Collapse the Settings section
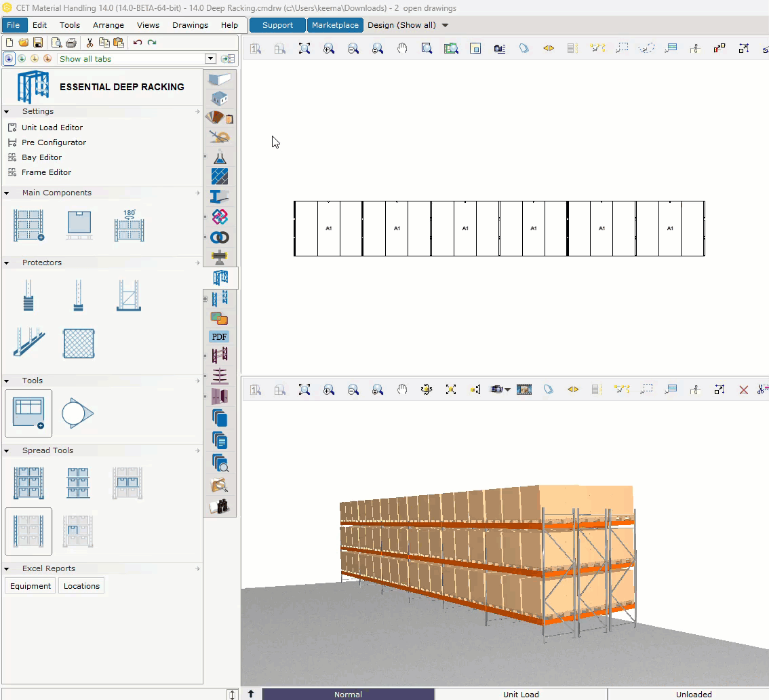This screenshot has height=700, width=769. coord(7,112)
